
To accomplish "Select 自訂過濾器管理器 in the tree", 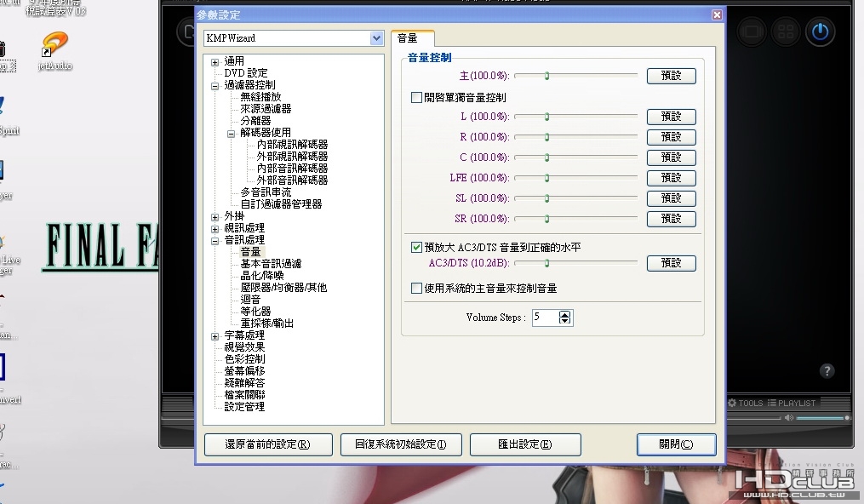I will [281, 204].
